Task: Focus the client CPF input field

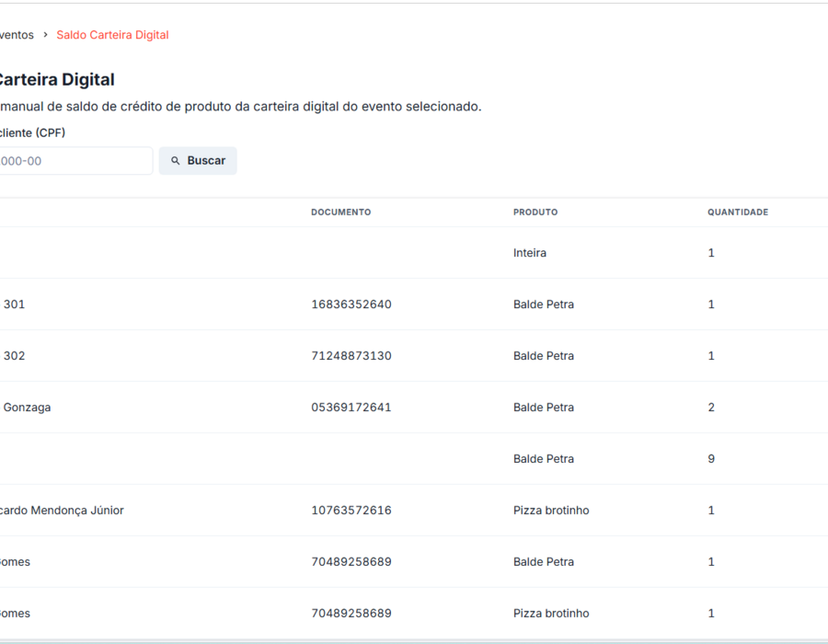Action: pos(75,161)
